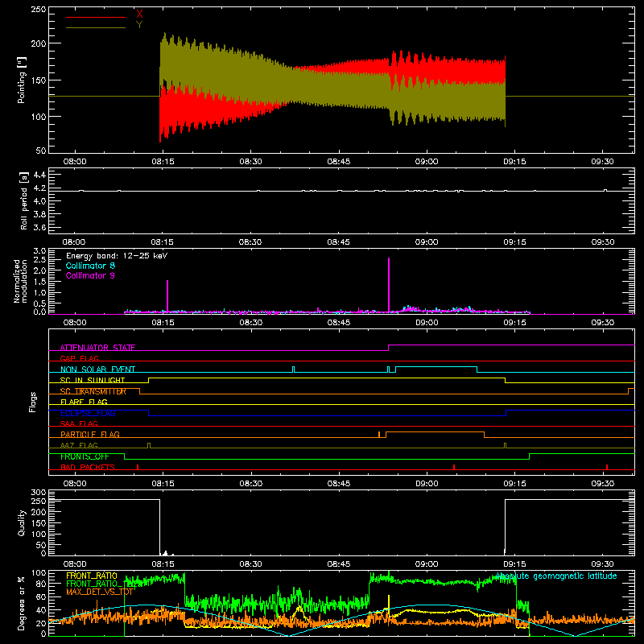
Task: Click the Normalized modulation axis title
Action: [x=21, y=281]
